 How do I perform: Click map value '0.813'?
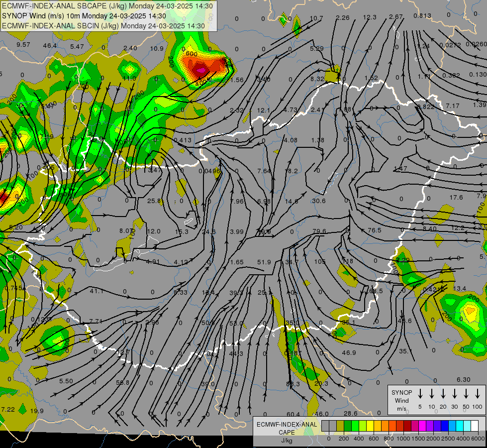click(x=422, y=15)
